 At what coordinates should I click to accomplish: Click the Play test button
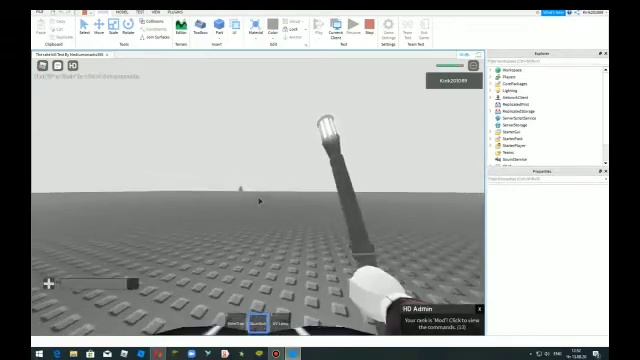pos(318,27)
